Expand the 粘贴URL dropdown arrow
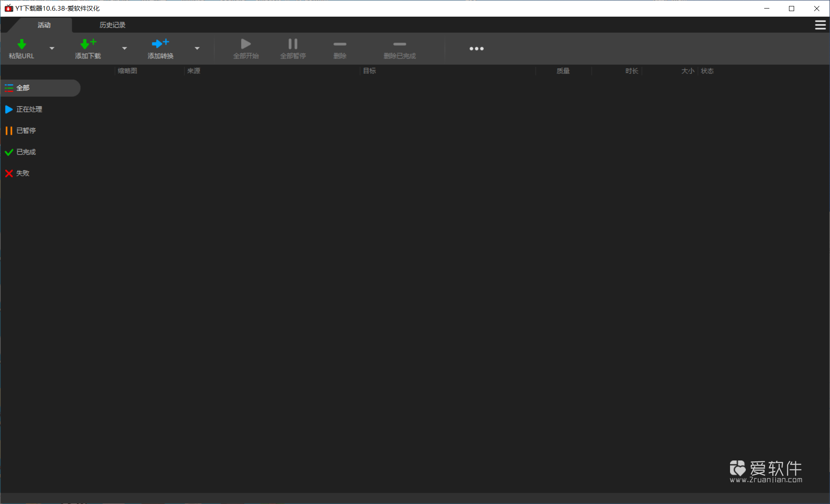Screen dimensions: 830x504 click(52, 49)
